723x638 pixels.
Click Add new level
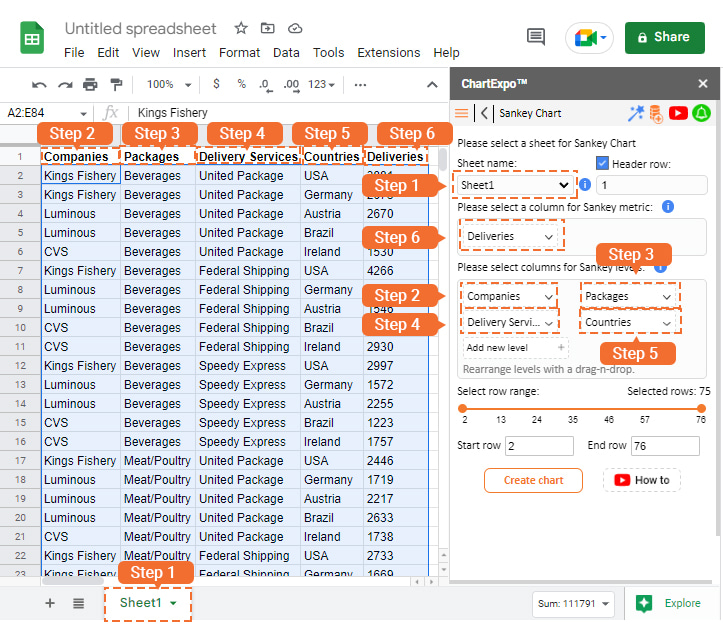pyautogui.click(x=515, y=348)
